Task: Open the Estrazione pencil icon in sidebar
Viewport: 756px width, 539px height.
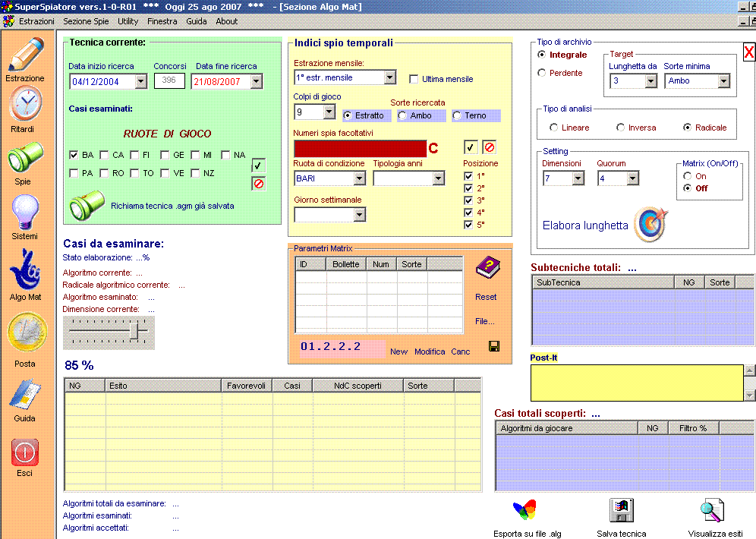Action: pyautogui.click(x=27, y=55)
